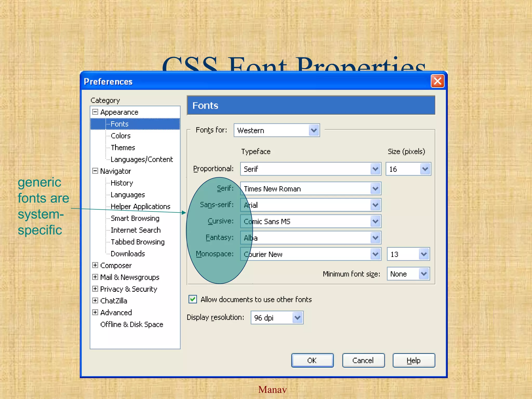Select Colors in the category tree
This screenshot has height=399, width=532.
pos(121,136)
